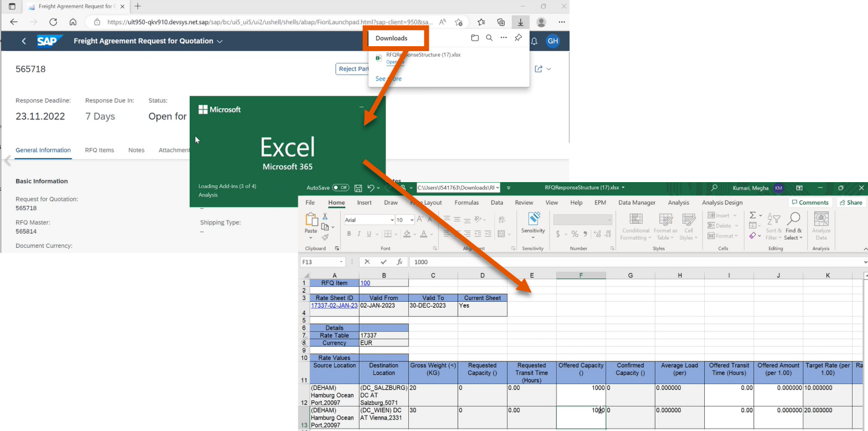Go back with the SAP header back arrow
The height and width of the screenshot is (431, 868).
(x=24, y=41)
